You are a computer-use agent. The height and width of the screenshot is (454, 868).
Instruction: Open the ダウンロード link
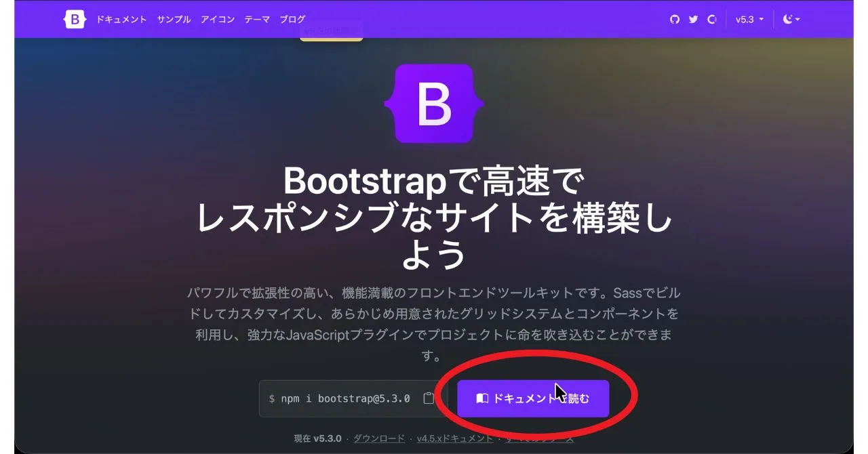378,438
